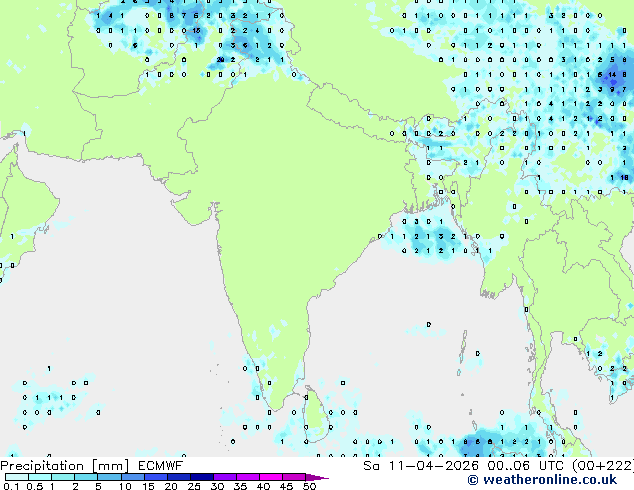Click the 2–5 mm legend color box
The width and height of the screenshot is (634, 490).
(x=86, y=477)
